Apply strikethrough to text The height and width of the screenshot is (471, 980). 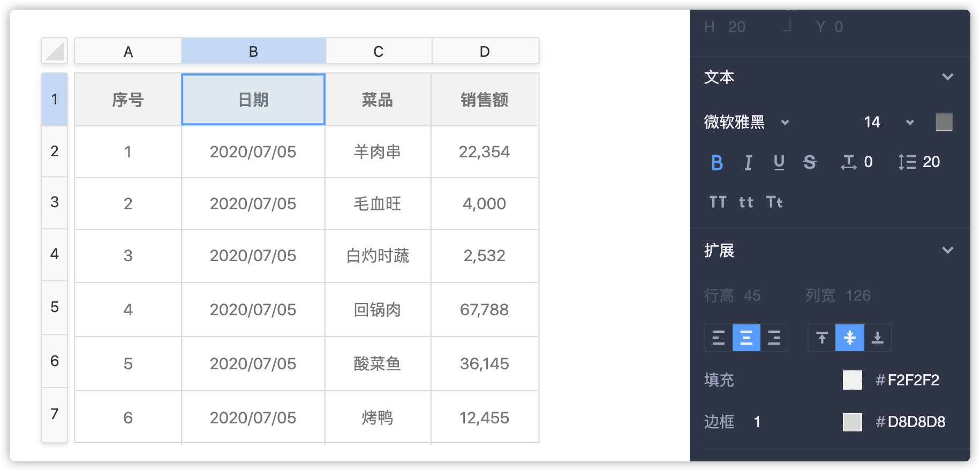tap(810, 162)
